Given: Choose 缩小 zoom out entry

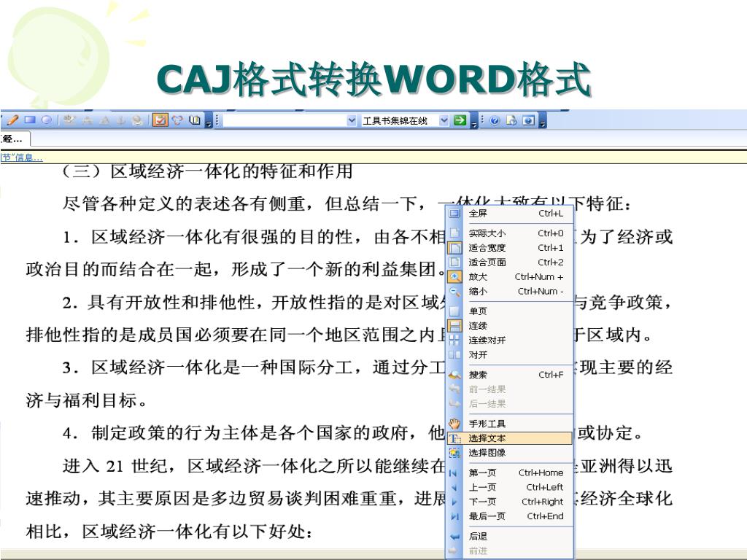Looking at the screenshot, I should 510,292.
